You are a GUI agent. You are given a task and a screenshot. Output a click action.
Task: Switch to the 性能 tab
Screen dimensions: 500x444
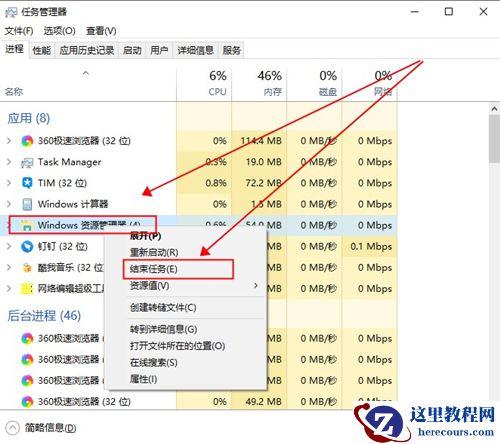(x=42, y=50)
